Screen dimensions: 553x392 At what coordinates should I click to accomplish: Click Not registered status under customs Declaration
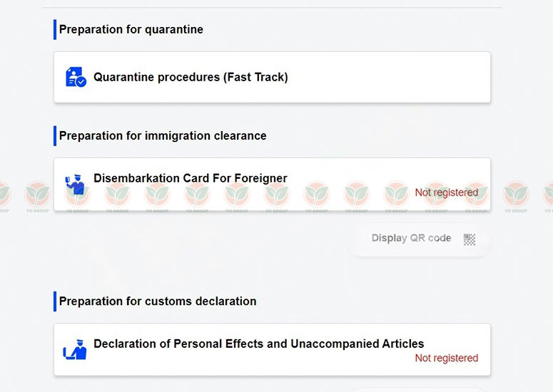[446, 358]
